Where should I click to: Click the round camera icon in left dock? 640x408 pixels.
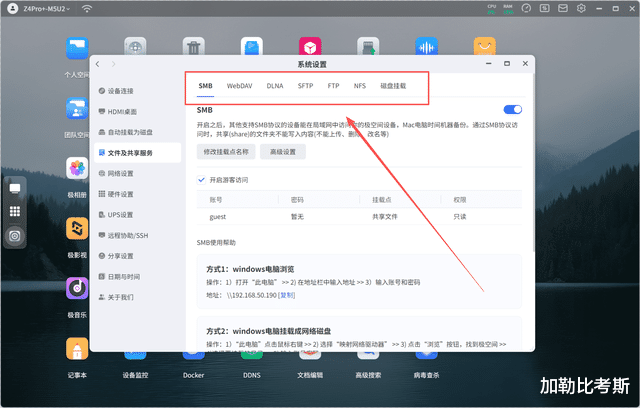click(x=15, y=236)
